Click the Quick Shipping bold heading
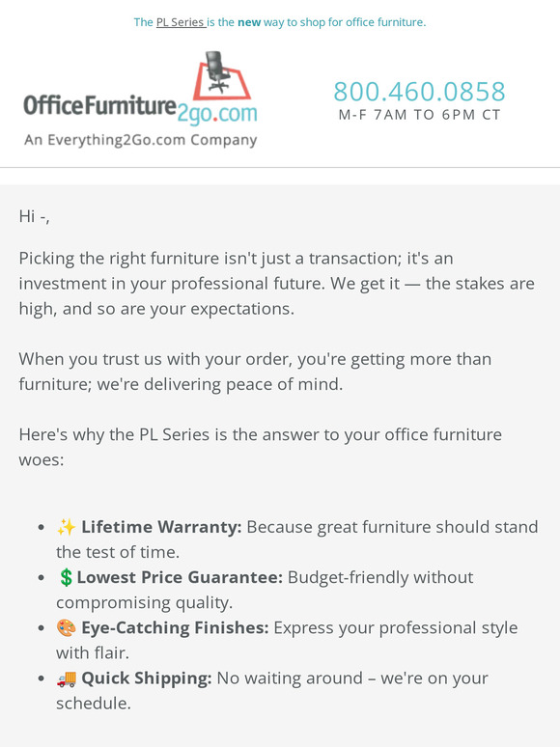 tap(147, 678)
